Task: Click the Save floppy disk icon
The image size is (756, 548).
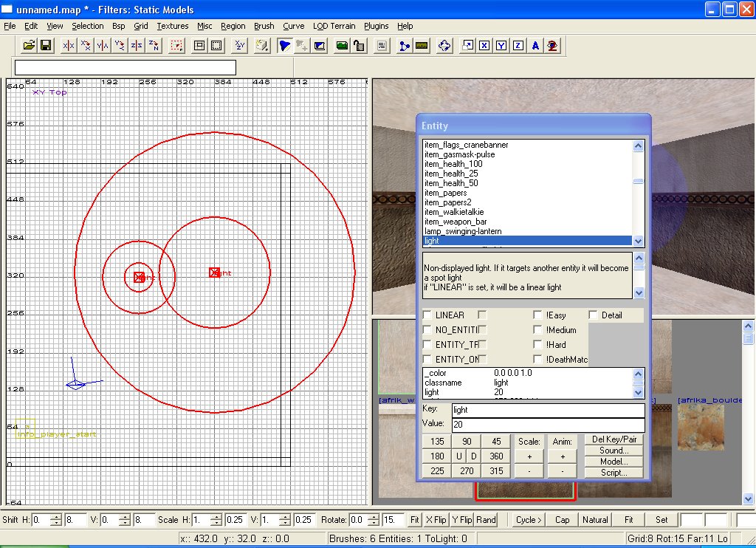Action: (46, 46)
